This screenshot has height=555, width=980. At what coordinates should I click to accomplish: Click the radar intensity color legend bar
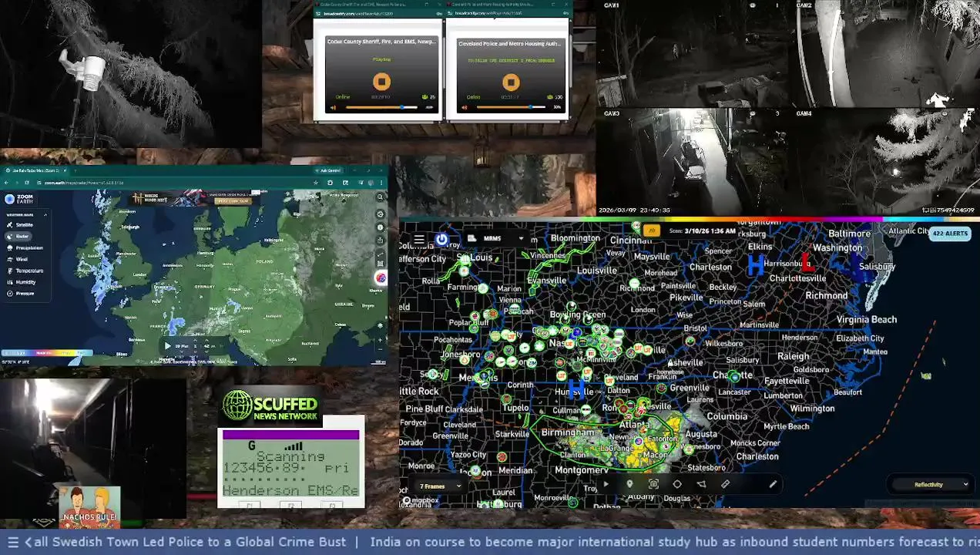click(x=46, y=354)
